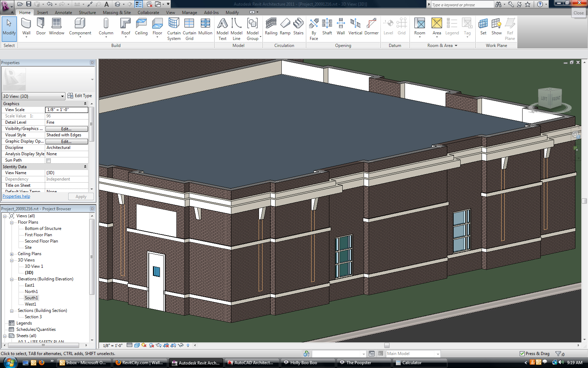Open the Massing & Site ribbon tab
The image size is (588, 368).
117,13
